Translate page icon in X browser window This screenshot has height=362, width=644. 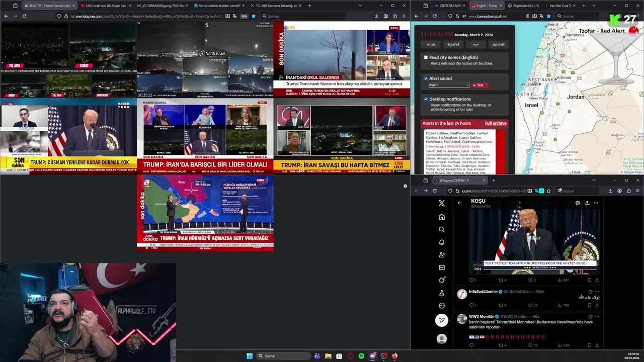tap(536, 191)
